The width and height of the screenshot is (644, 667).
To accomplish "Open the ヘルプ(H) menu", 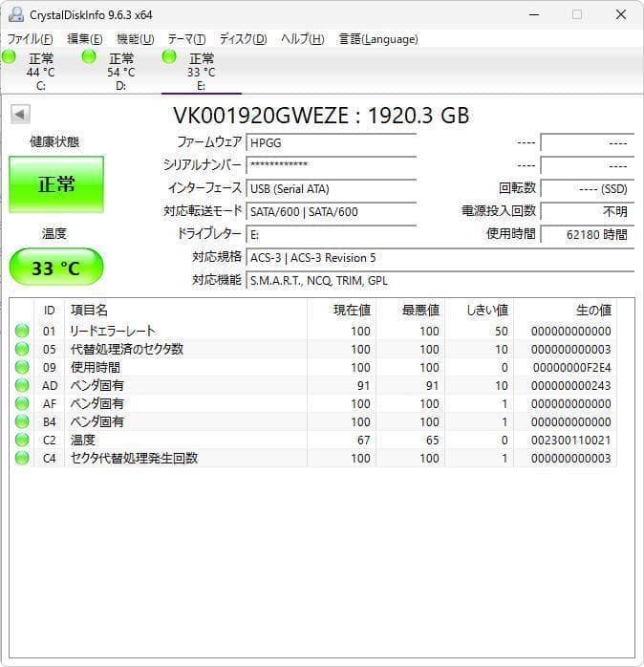I will point(303,39).
